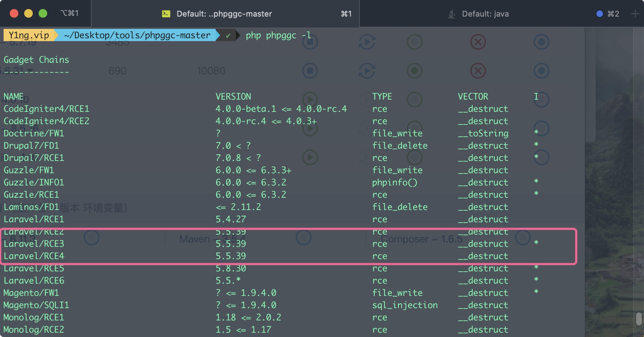Click background window restart icon in 690 row
Viewport: 644px width, 337px height.
pyautogui.click(x=367, y=71)
